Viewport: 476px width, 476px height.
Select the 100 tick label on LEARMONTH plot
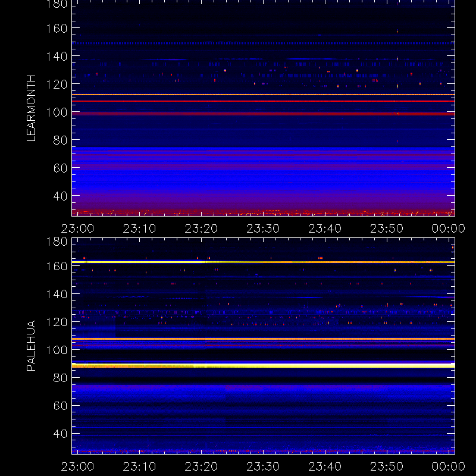[x=57, y=112]
